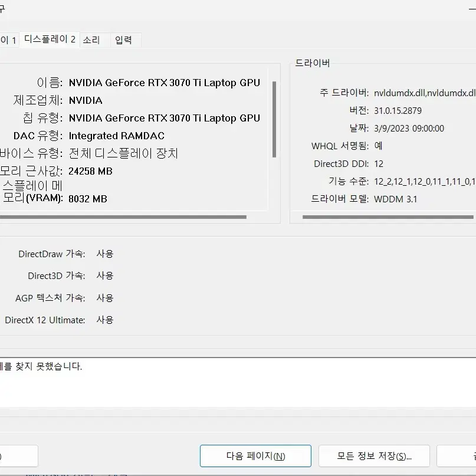
Task: Click the 이름: label
Action: click(x=50, y=83)
